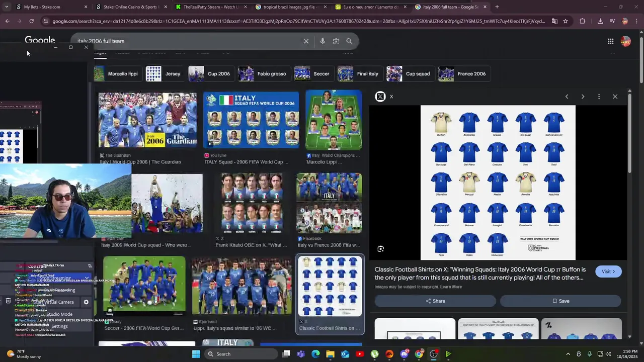The height and width of the screenshot is (362, 644).
Task: Reload the page in Chrome
Action: pos(31,21)
